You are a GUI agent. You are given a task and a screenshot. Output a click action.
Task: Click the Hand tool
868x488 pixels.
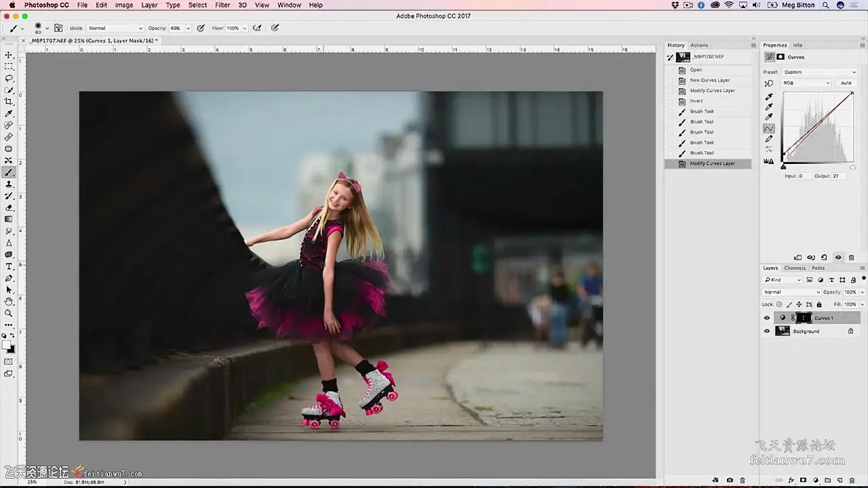click(x=9, y=301)
